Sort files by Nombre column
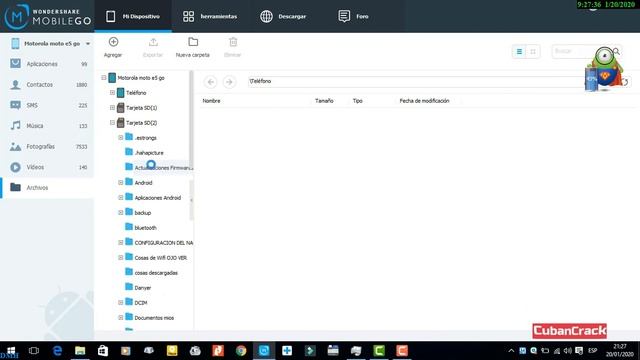The width and height of the screenshot is (640, 360). click(211, 101)
